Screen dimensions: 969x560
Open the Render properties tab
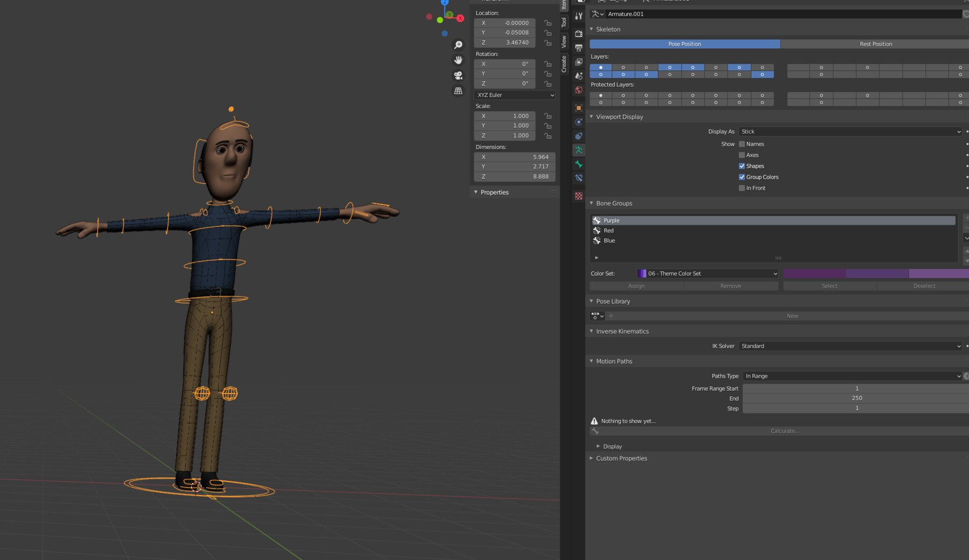(579, 33)
